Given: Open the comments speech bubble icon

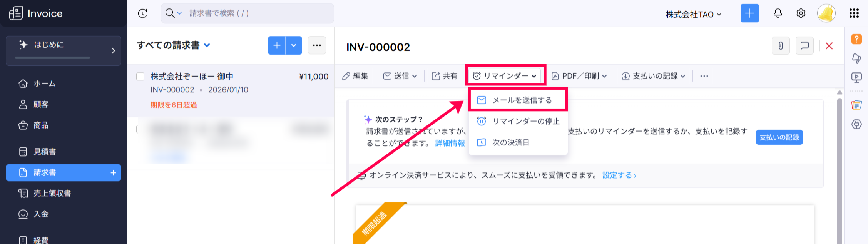Looking at the screenshot, I should click(x=804, y=46).
